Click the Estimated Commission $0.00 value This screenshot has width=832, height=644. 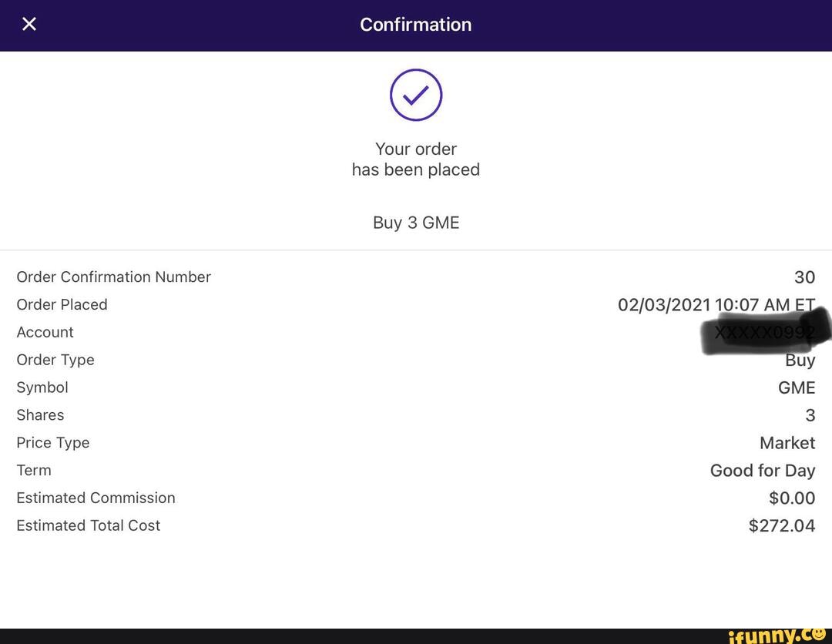[792, 498]
